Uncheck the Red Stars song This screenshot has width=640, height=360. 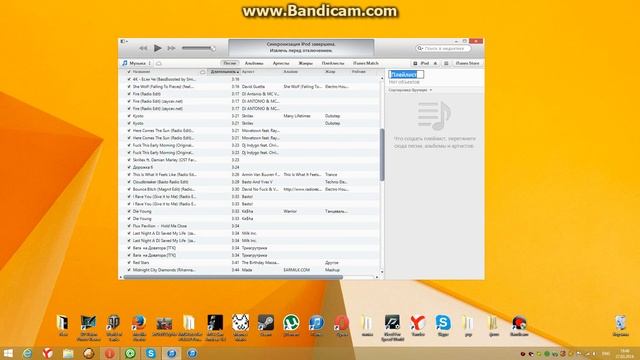point(129,263)
